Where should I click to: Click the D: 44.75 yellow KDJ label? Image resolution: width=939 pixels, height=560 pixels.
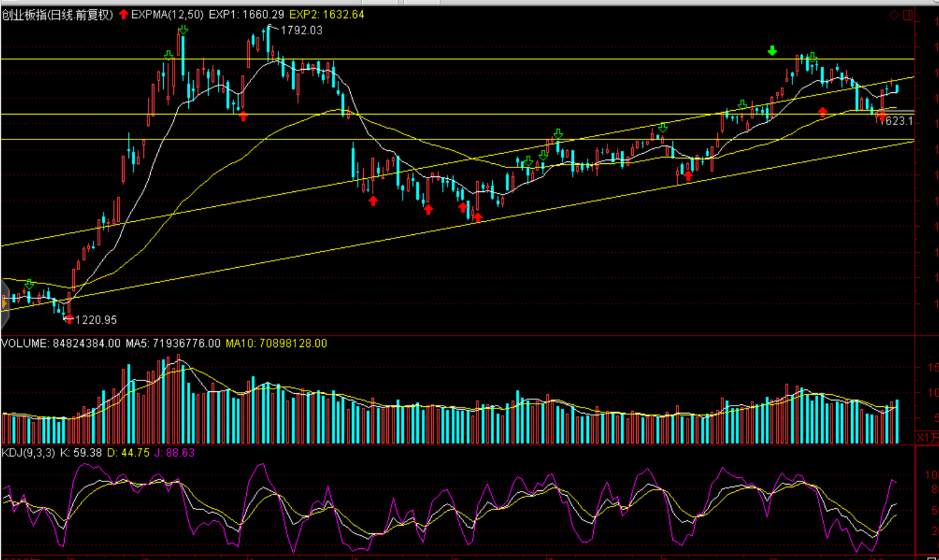coord(128,453)
